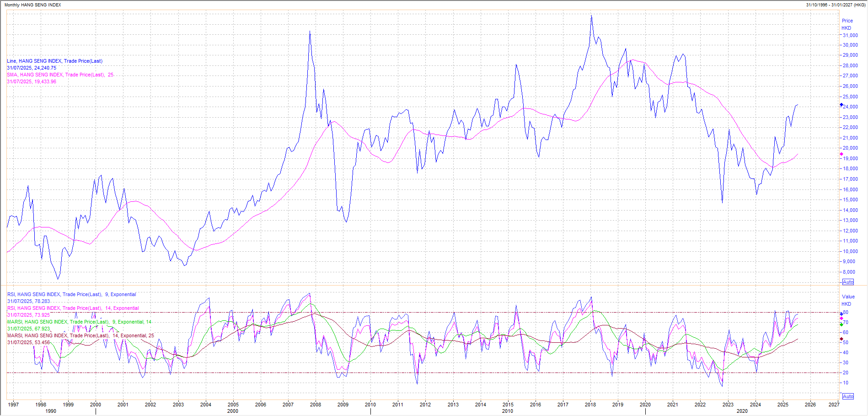
Task: Select the blue RSI 9 Exponential legend
Action: pos(71,294)
